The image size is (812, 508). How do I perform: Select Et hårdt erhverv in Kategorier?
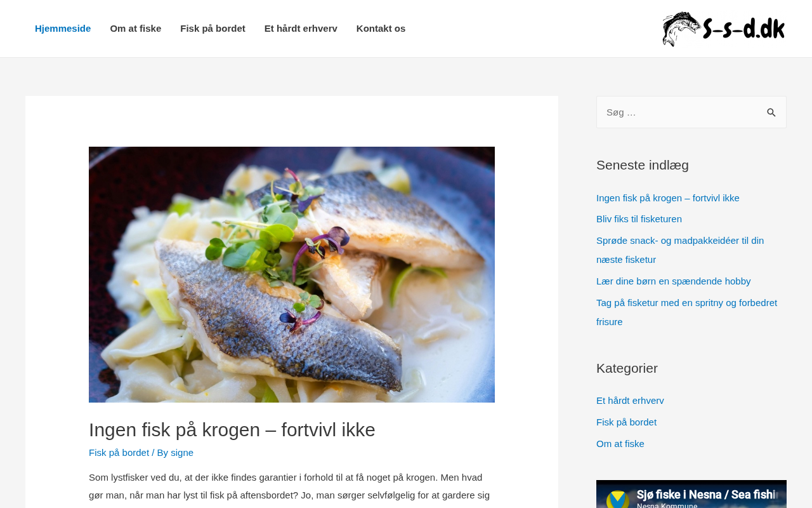(x=630, y=401)
